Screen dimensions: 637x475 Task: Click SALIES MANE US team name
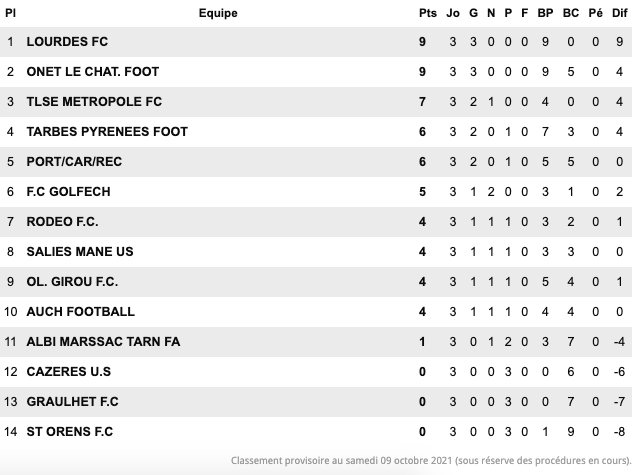click(x=80, y=252)
